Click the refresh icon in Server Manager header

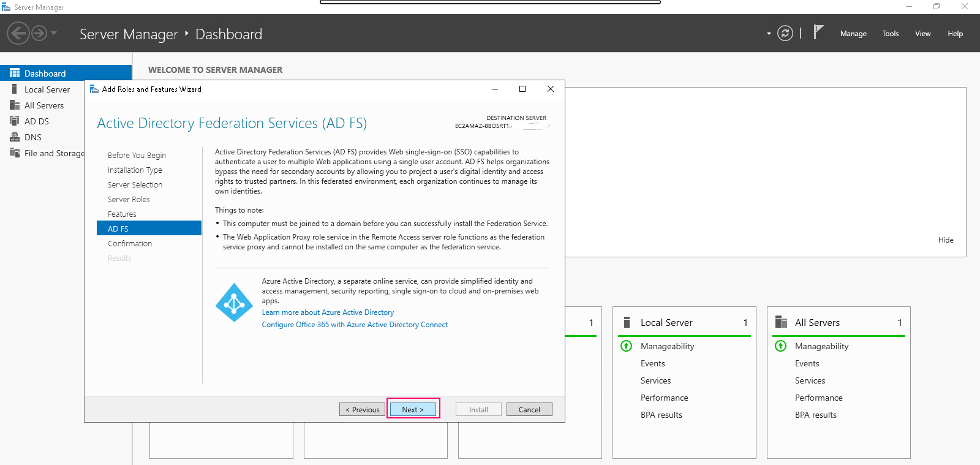pos(785,33)
